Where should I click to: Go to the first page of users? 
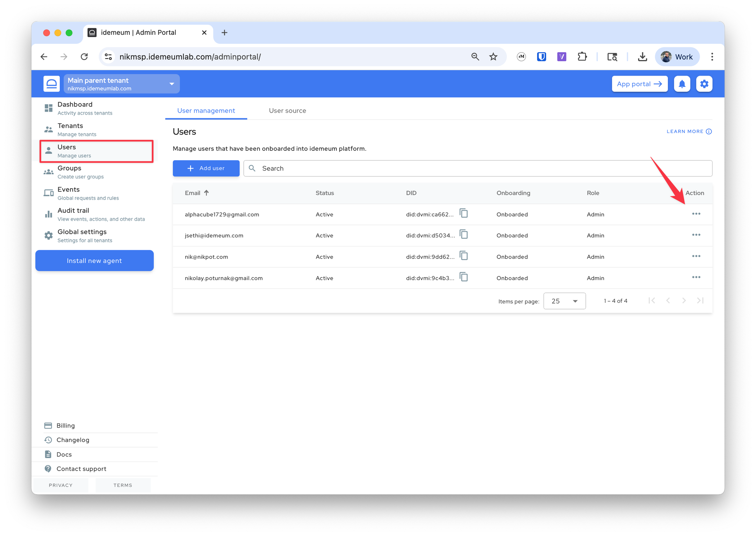point(652,301)
